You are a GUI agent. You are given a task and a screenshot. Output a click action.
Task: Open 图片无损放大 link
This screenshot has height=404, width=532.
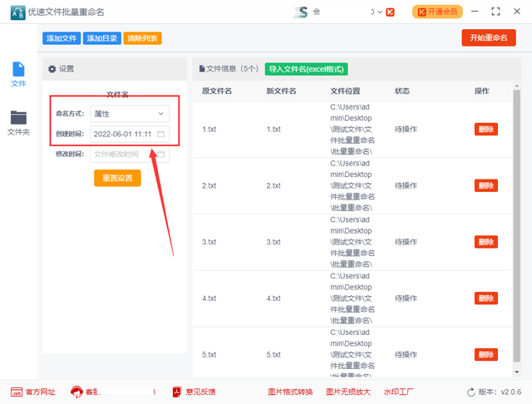[x=348, y=392]
